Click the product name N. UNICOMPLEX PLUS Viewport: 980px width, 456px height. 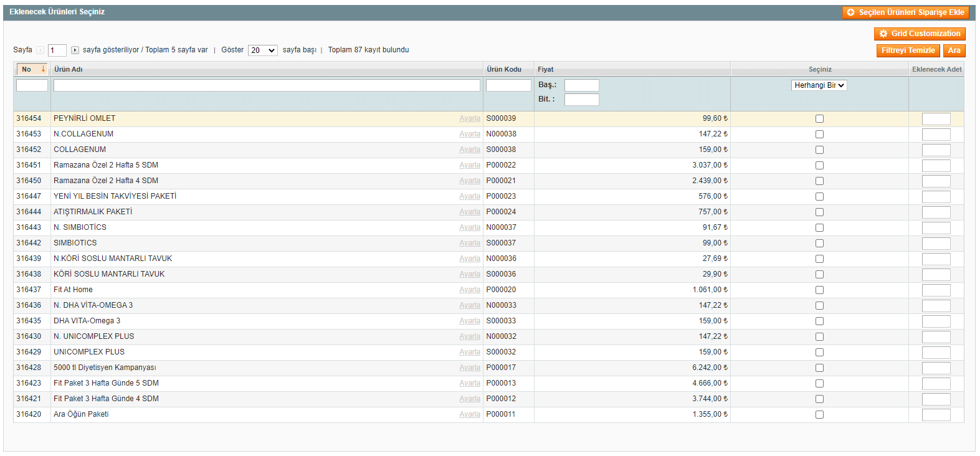pyautogui.click(x=93, y=336)
